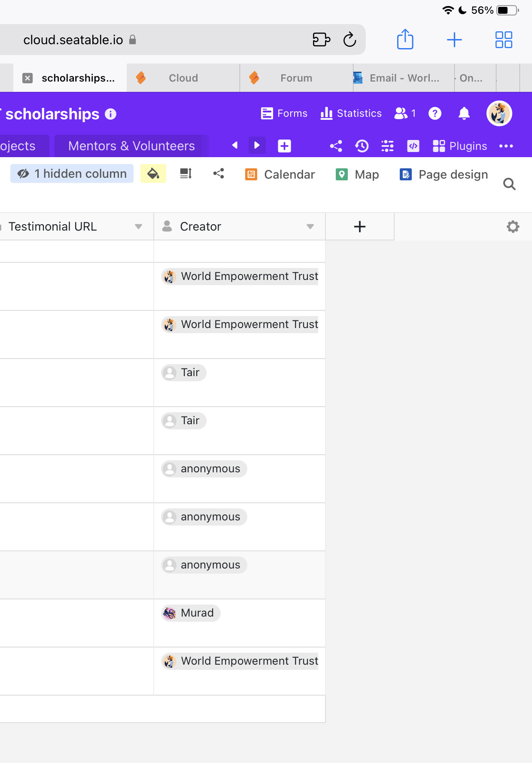Screen dimensions: 532x763
Task: Open the version history clock icon
Action: pyautogui.click(x=362, y=146)
